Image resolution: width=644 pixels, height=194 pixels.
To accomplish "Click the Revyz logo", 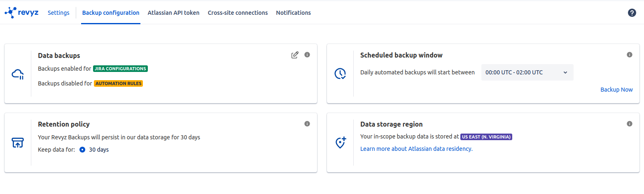I will pyautogui.click(x=21, y=12).
